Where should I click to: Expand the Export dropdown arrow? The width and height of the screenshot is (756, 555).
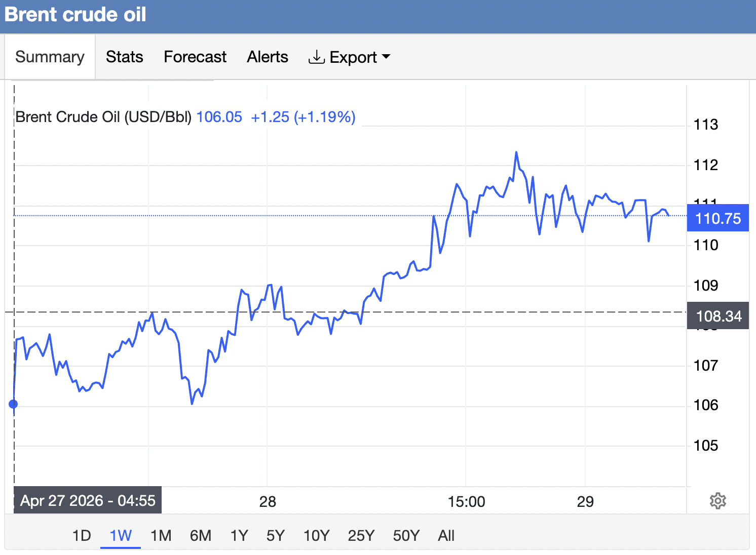point(386,57)
